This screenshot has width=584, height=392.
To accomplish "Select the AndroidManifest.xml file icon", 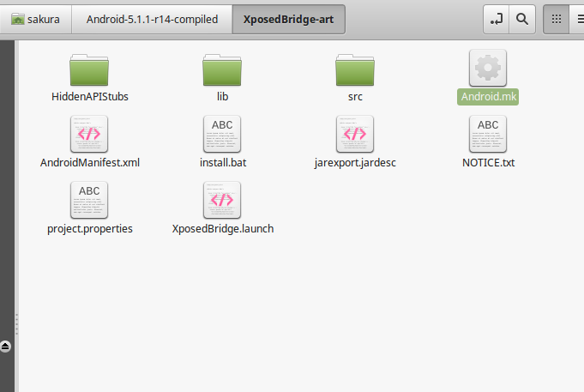I will [x=89, y=134].
